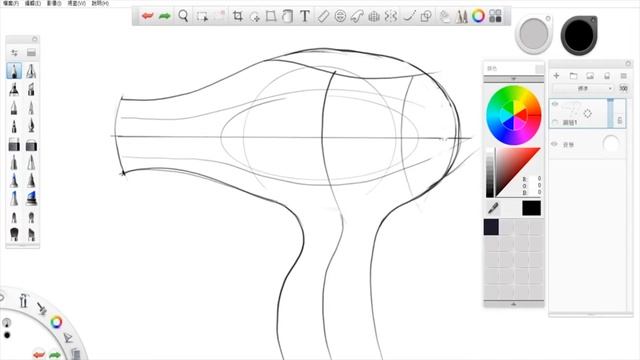
Task: Select the Zoom magnifier tool
Action: pos(183,16)
